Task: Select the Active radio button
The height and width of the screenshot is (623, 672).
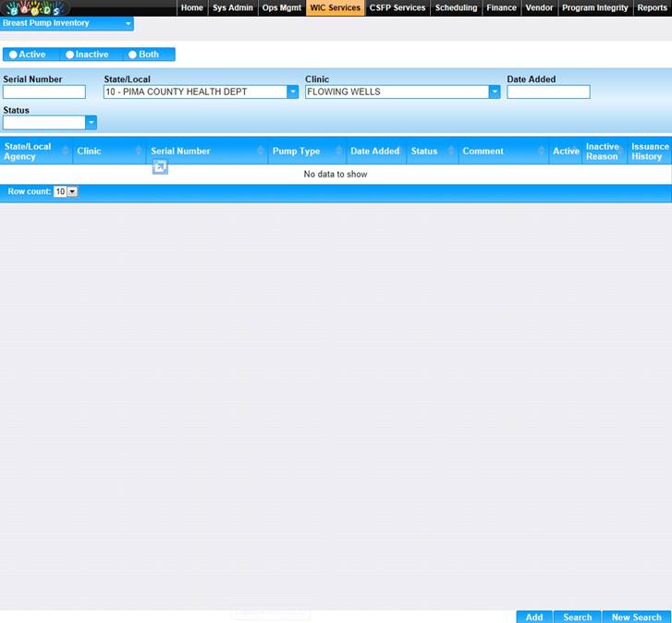Action: coord(13,55)
